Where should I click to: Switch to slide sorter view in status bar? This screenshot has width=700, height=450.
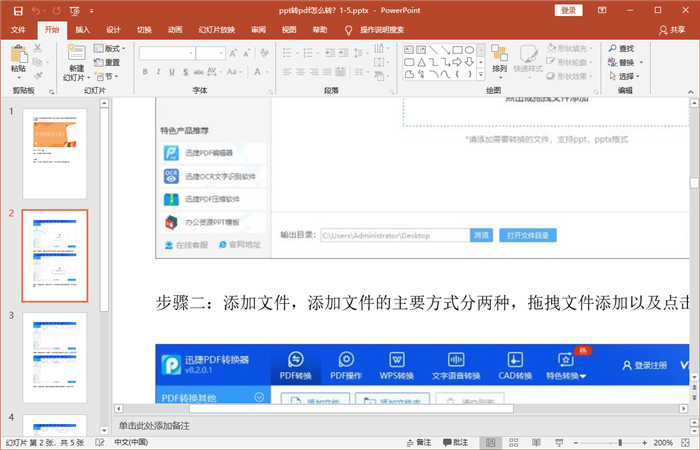tap(513, 442)
